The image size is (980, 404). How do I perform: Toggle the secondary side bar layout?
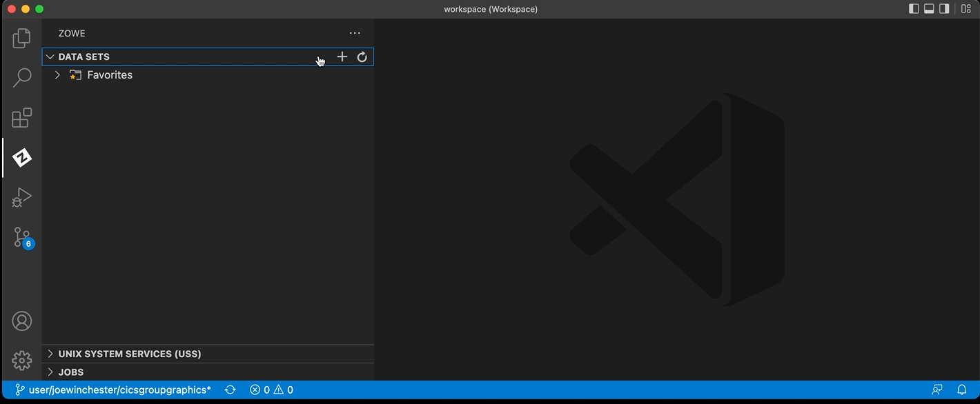(x=944, y=9)
